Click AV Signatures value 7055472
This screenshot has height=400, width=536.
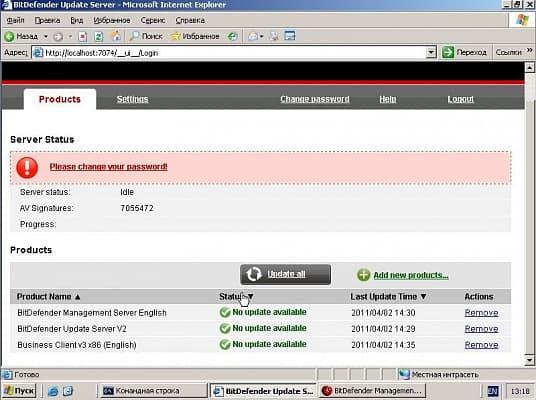pos(137,208)
